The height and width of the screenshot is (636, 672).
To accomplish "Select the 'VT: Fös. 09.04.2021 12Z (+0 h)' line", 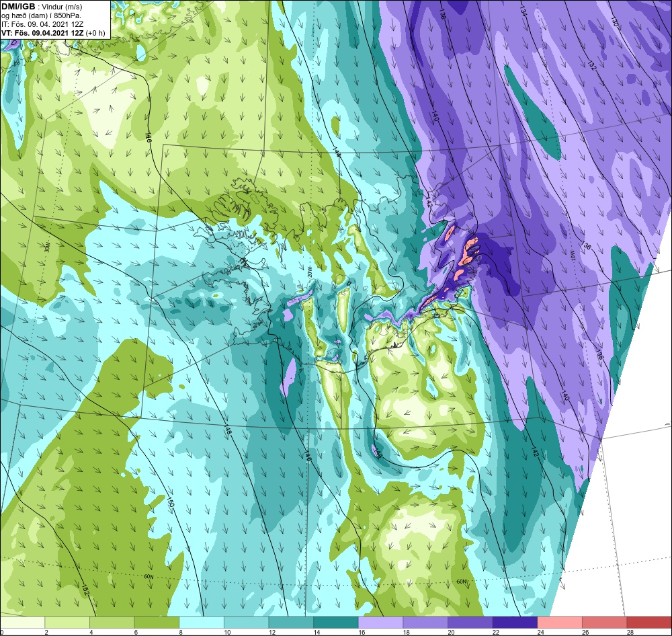I will tap(53, 32).
